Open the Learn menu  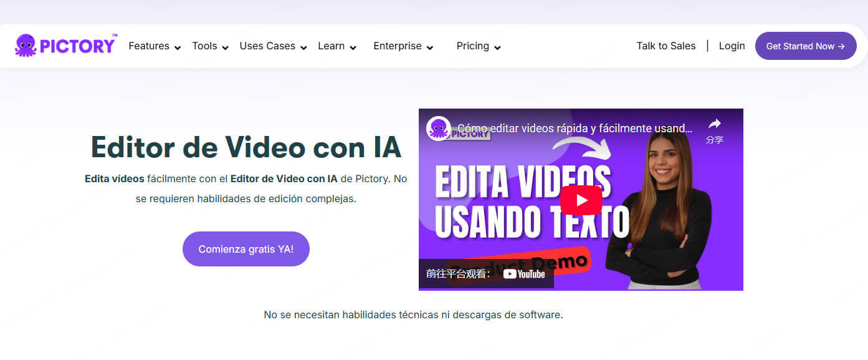331,46
